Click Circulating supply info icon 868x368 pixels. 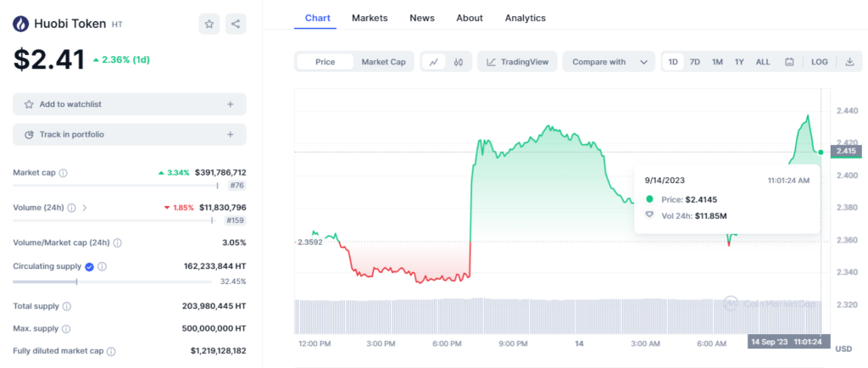(103, 266)
